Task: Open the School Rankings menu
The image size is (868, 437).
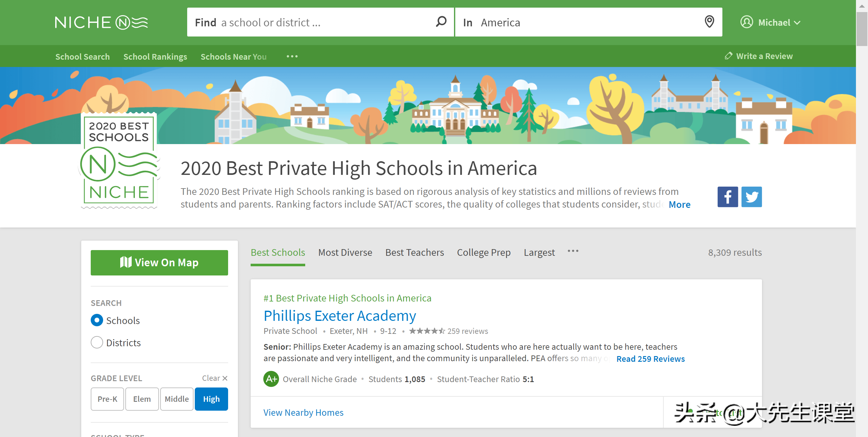Action: click(155, 56)
